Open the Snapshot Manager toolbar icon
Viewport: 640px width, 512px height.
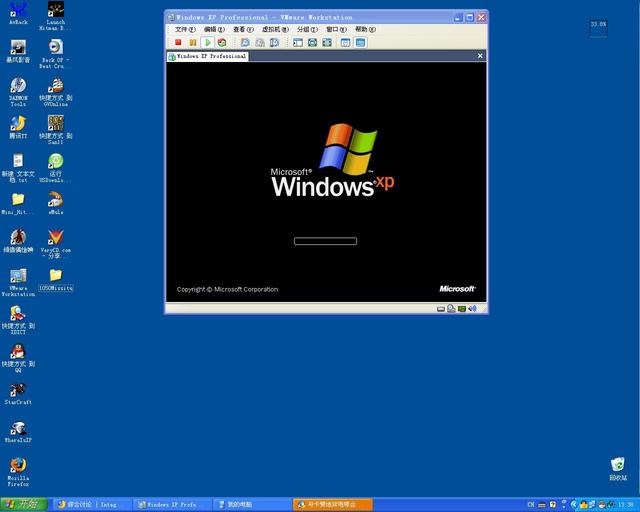pyautogui.click(x=275, y=42)
